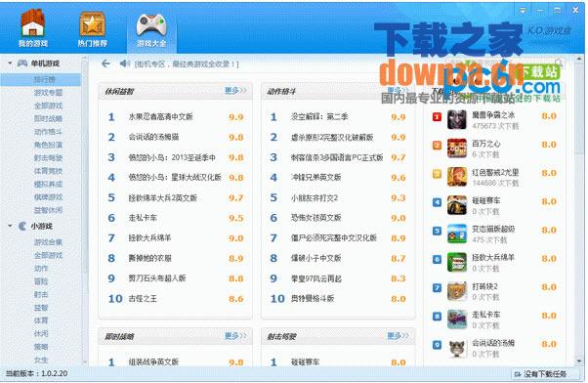Select 即时战略 in the sidebar
Screen dimensions: 588x383
[49, 118]
